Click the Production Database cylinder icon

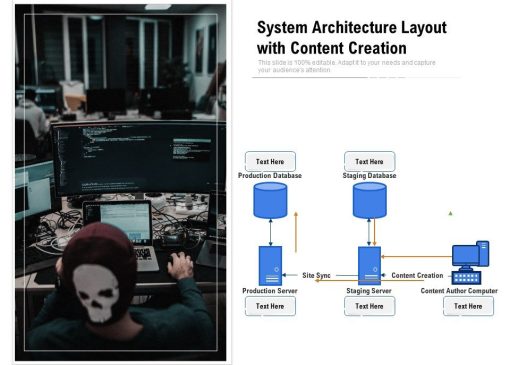[270, 200]
